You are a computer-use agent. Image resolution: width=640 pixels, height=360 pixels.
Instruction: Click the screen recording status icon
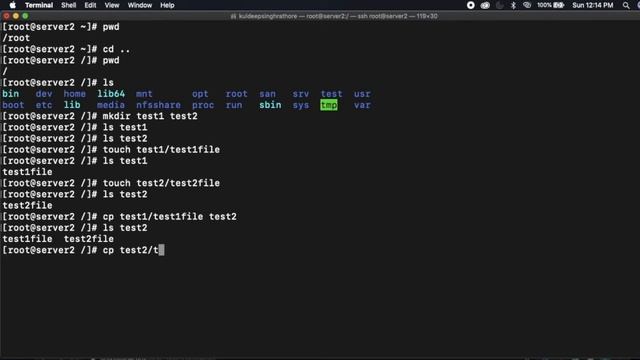tap(471, 5)
